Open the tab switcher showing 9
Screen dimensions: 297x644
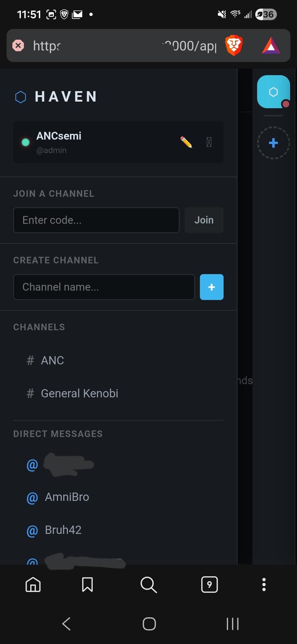tap(209, 584)
